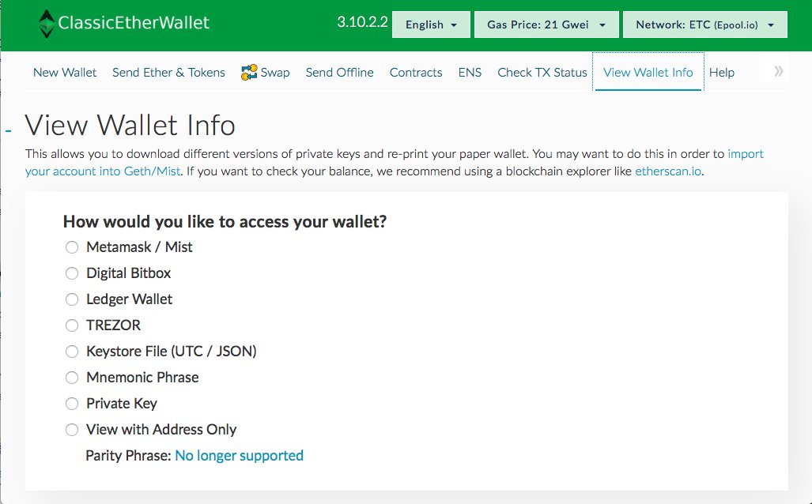Select View with Address Only option
The width and height of the screenshot is (812, 504).
(72, 430)
